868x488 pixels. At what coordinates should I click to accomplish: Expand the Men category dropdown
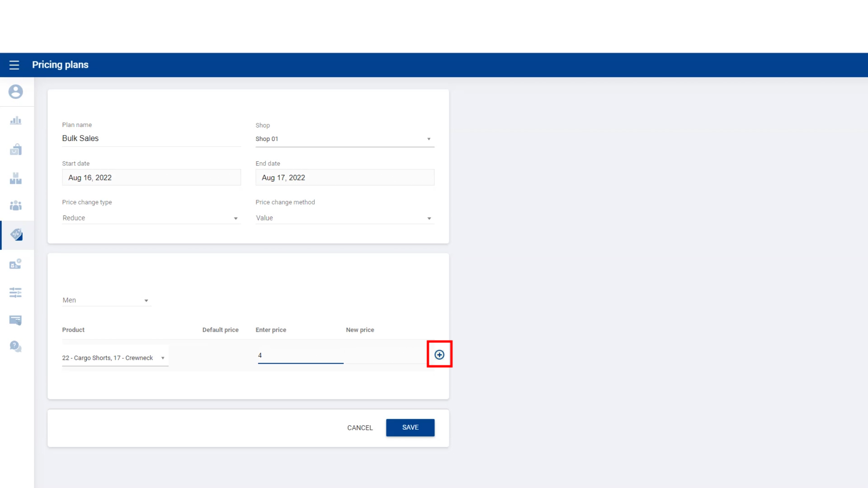point(106,300)
